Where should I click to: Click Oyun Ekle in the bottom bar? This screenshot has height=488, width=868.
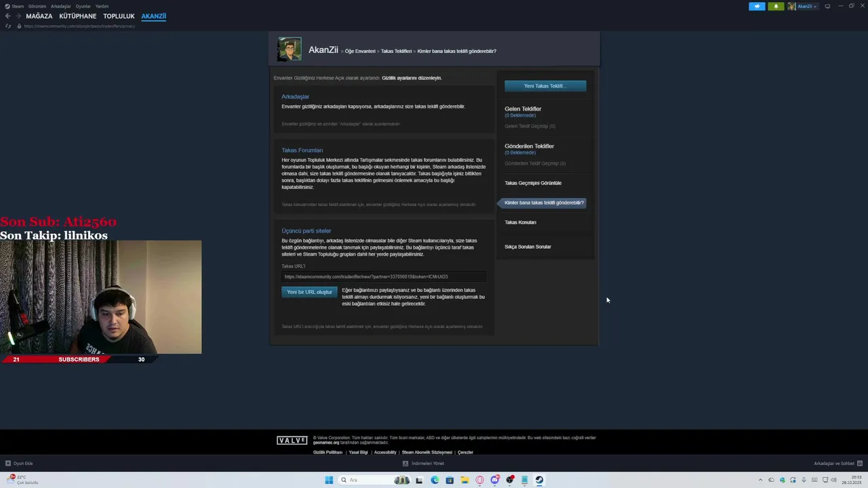point(19,464)
